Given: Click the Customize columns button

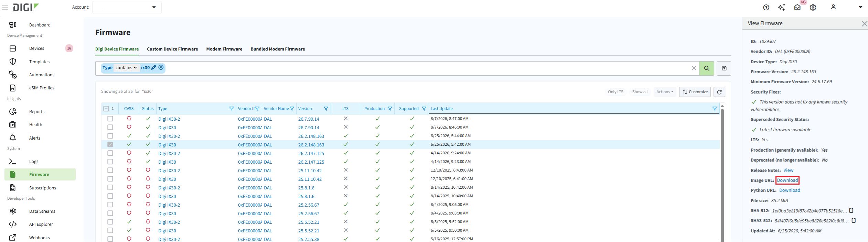Looking at the screenshot, I should point(695,92).
